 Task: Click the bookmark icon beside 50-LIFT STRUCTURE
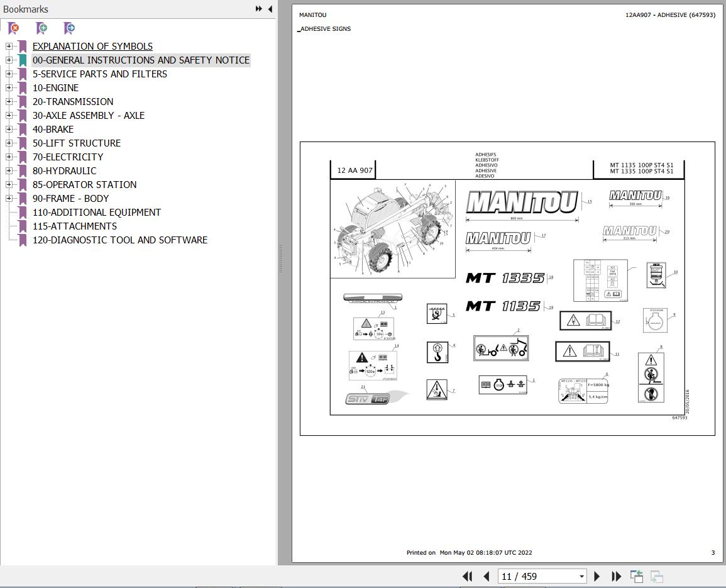[22, 143]
